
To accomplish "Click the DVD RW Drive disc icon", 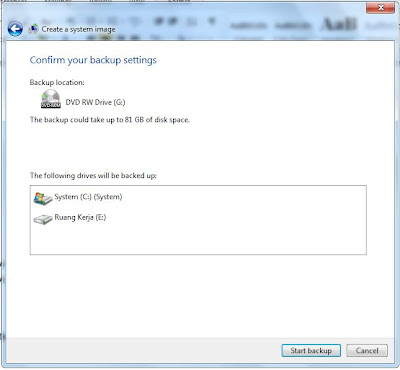I will tap(51, 99).
